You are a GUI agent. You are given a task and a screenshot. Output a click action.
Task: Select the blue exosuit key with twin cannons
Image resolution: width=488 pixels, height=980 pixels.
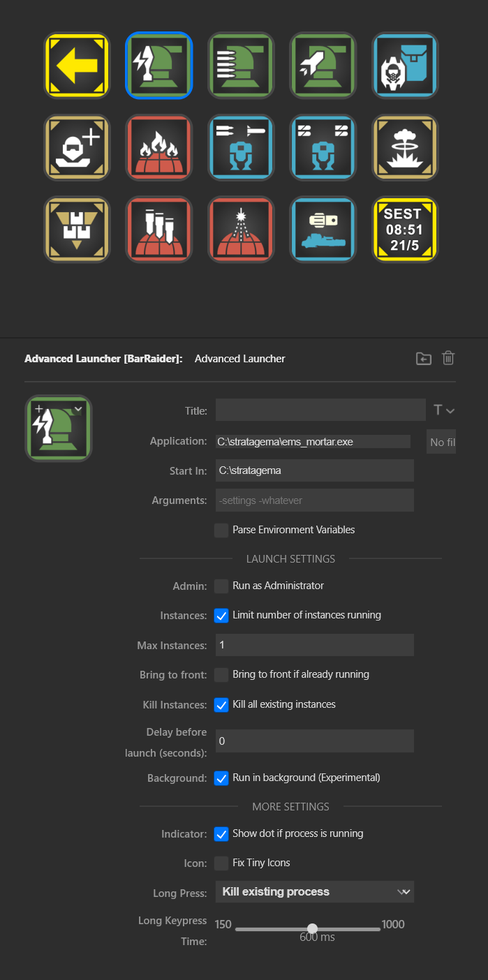[323, 147]
